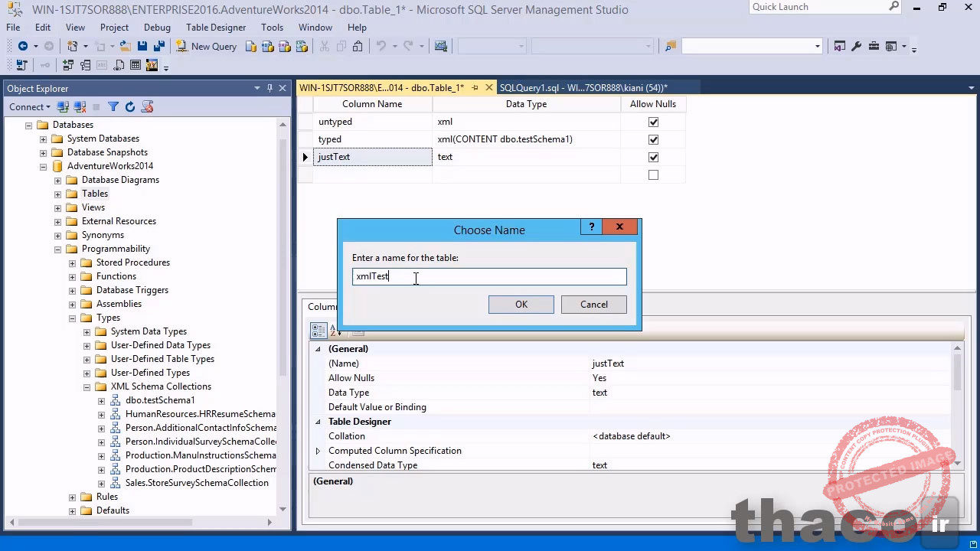Expand the Stored Procedures node
Image resolution: width=980 pixels, height=551 pixels.
coord(71,262)
